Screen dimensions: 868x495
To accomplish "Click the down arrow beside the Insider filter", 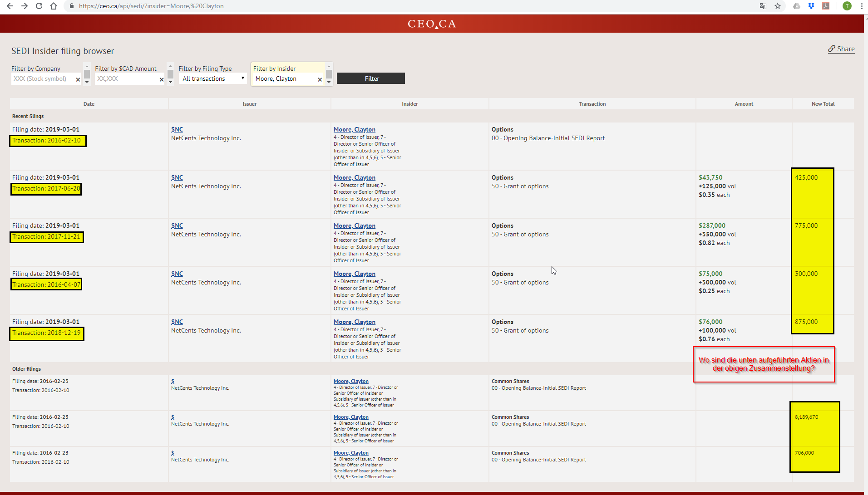I will click(329, 83).
